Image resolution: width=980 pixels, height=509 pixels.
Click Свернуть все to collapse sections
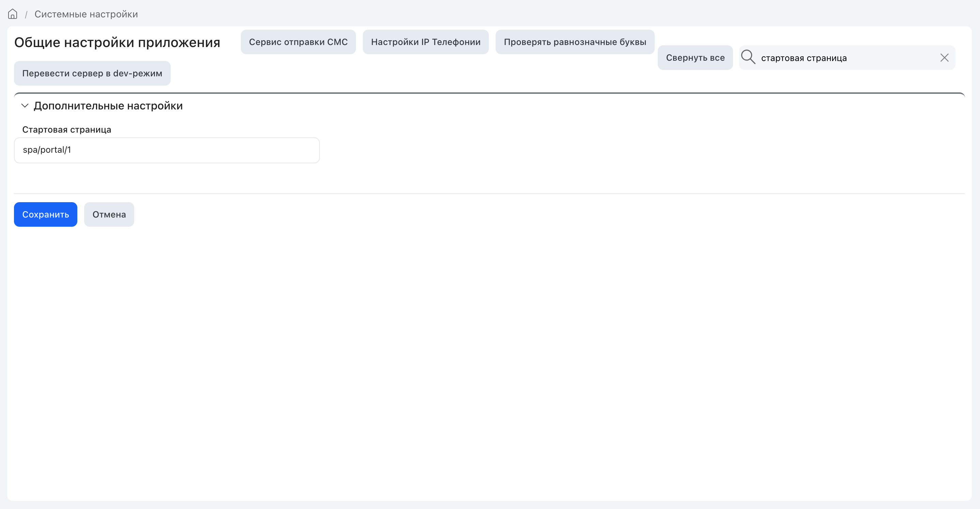tap(695, 58)
